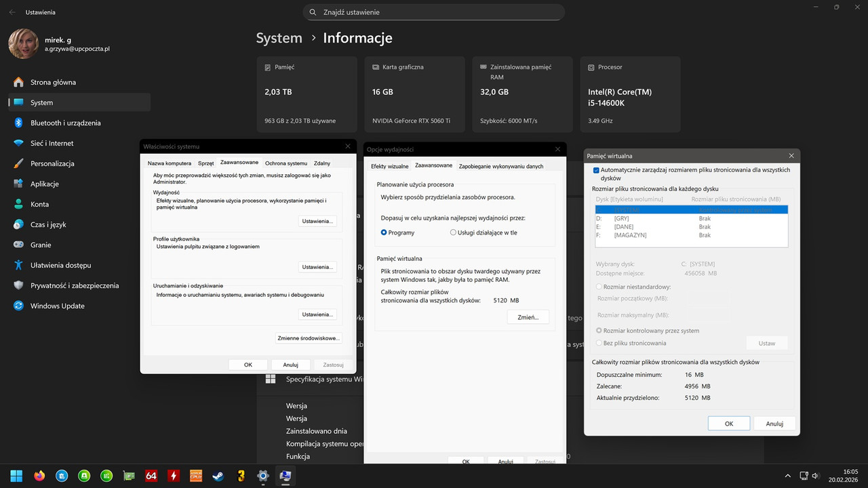
Task: Open Procesor Intel Core i5-14600K card
Action: click(631, 94)
